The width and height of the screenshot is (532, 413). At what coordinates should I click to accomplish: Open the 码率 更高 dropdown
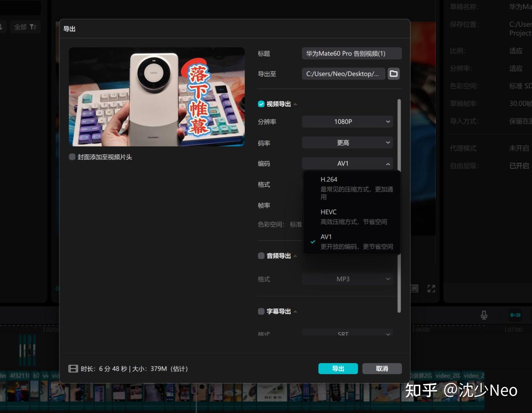coord(347,143)
